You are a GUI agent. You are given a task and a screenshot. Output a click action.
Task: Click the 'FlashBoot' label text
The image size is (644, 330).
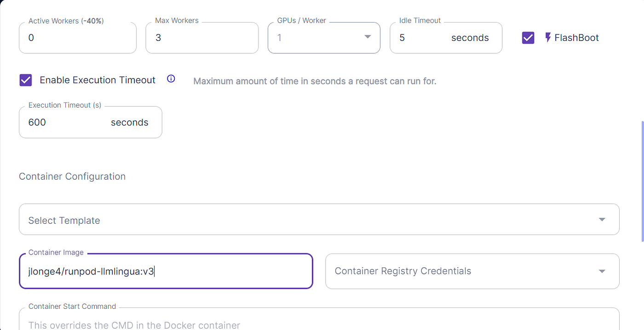pos(577,38)
